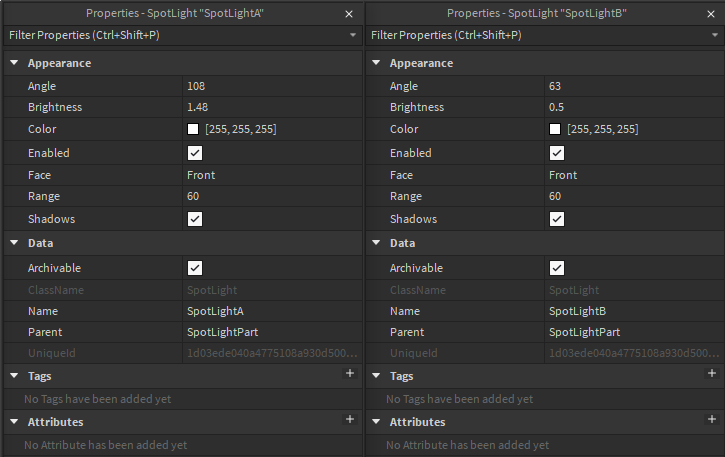Click ClassName value in SpotLightA panel
The image size is (725, 457).
tap(212, 290)
